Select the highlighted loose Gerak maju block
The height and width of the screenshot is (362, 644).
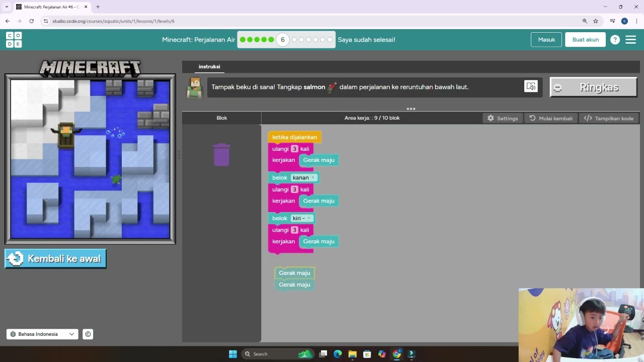pos(294,273)
